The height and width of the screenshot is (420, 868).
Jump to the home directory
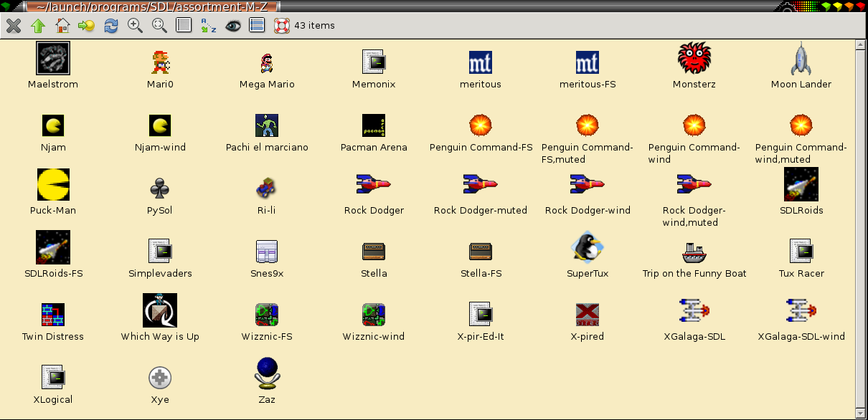click(62, 26)
